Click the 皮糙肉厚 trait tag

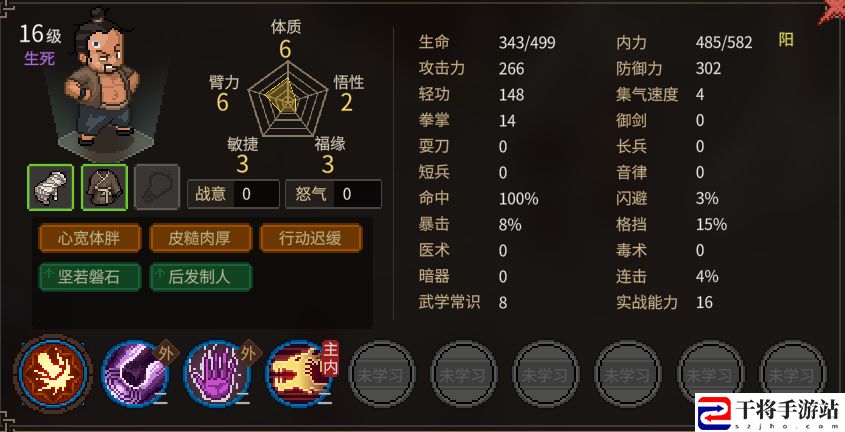point(200,238)
